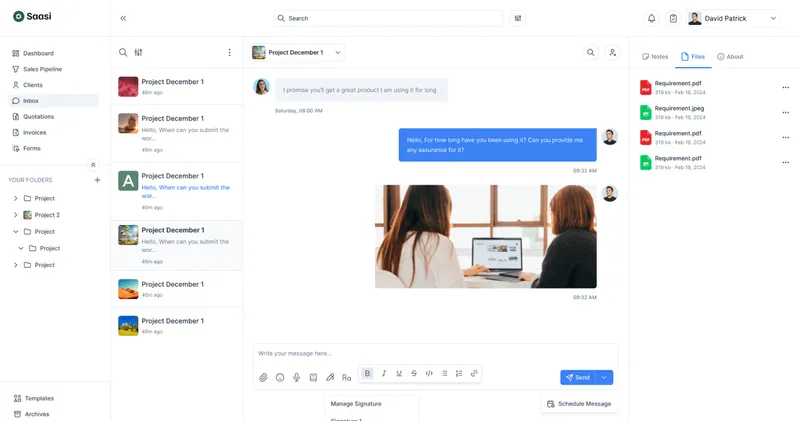Search within the chat using the header magnifier
Viewport: 800px width, 421px height.
pyautogui.click(x=590, y=52)
